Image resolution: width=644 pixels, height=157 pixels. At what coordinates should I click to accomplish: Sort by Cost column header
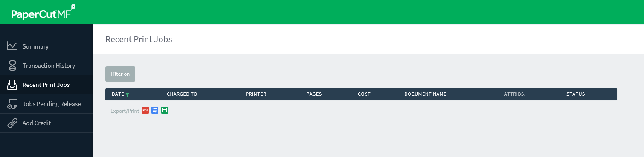pyautogui.click(x=364, y=94)
